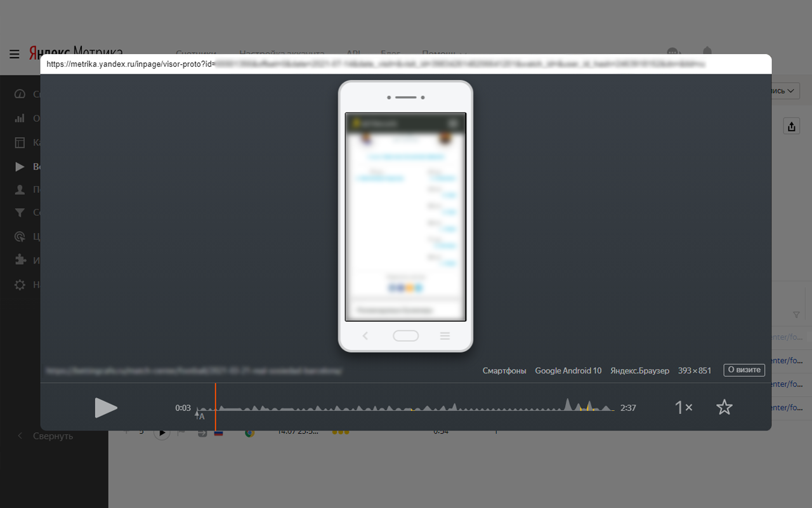The width and height of the screenshot is (812, 508).
Task: Click the 393×851 resolution label
Action: point(695,370)
